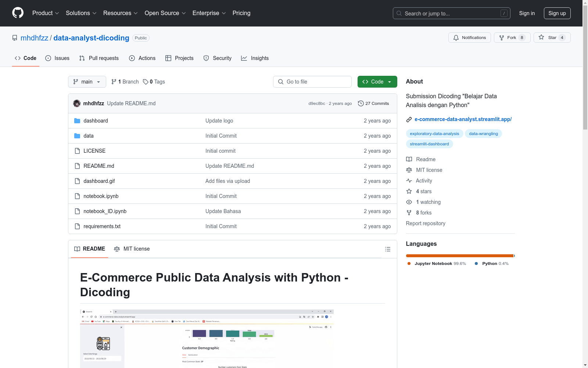This screenshot has height=368, width=588.
Task: Expand the Open Source menu
Action: (x=165, y=13)
